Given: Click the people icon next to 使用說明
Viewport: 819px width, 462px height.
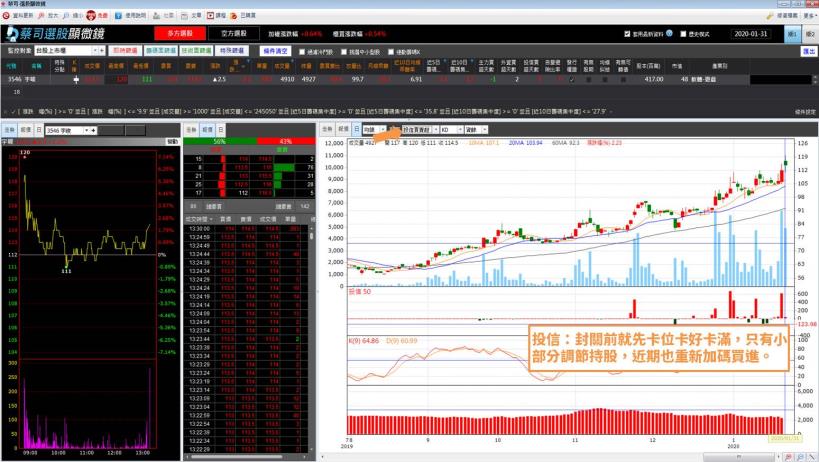Looking at the screenshot, I should point(156,16).
